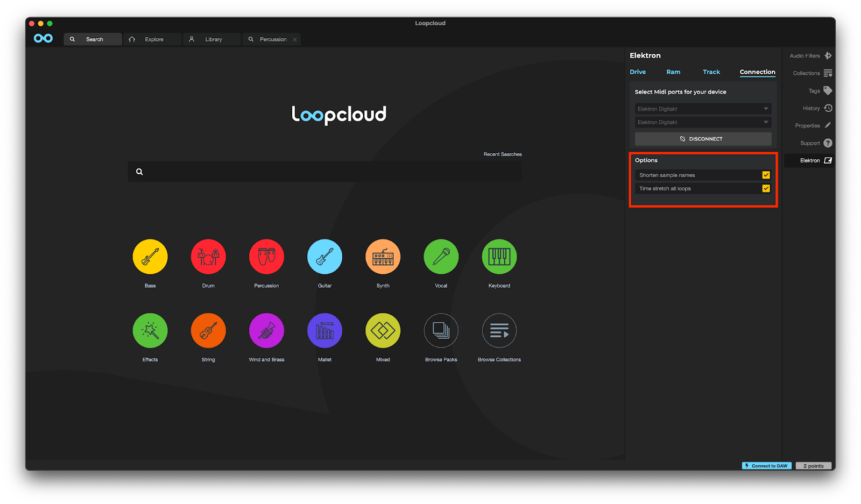Open Recent Searches link
This screenshot has width=861, height=504.
(x=503, y=154)
